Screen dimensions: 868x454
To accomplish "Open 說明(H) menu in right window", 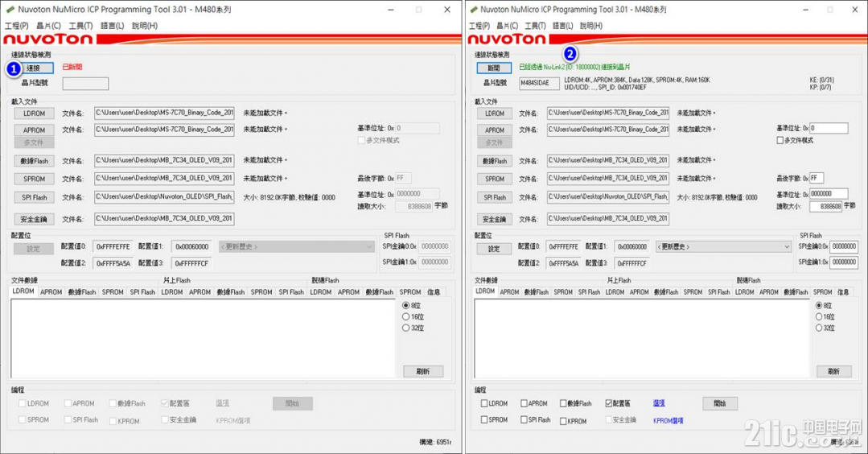I will [591, 26].
